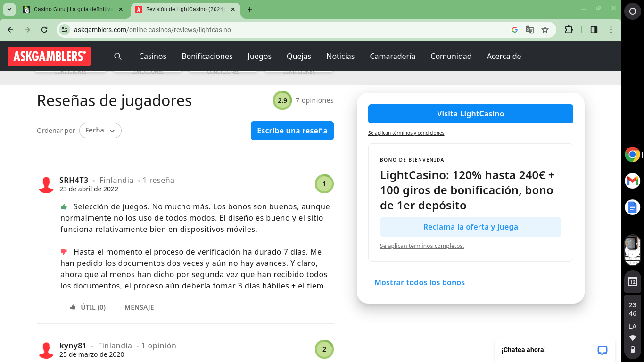Screen dimensions: 644x362
Task: Click the 23 de abril de 2022 date
Action: pos(89,189)
